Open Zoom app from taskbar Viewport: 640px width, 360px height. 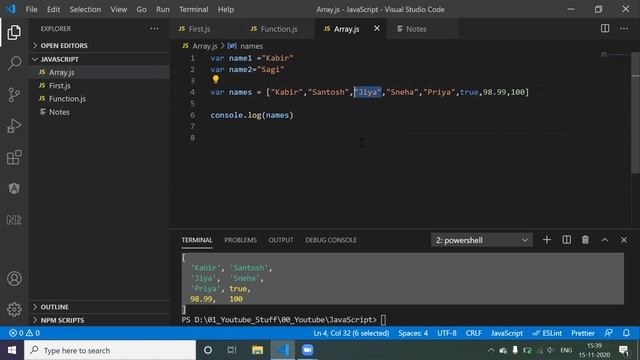(307, 350)
